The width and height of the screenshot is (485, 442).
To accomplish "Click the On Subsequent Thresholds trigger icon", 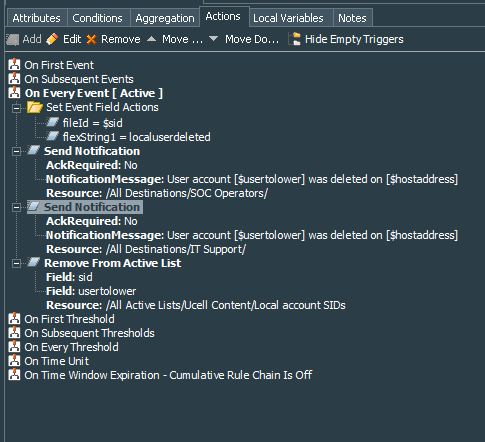I will (14, 332).
